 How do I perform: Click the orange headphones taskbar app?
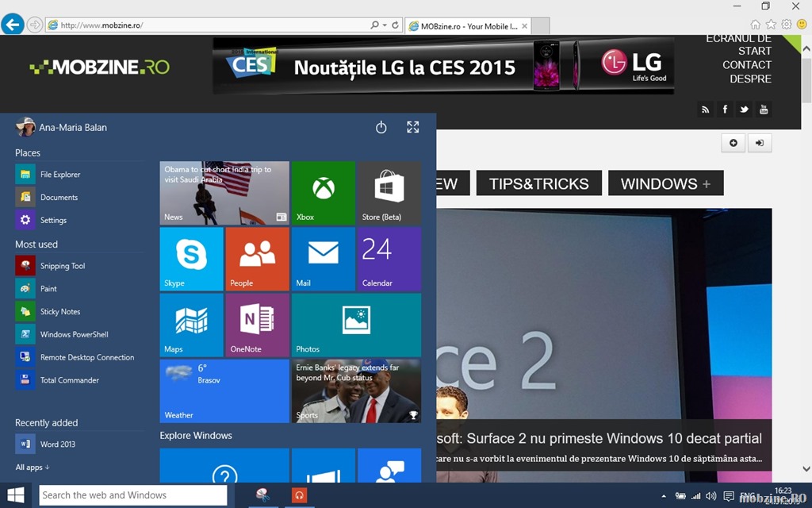click(x=299, y=495)
